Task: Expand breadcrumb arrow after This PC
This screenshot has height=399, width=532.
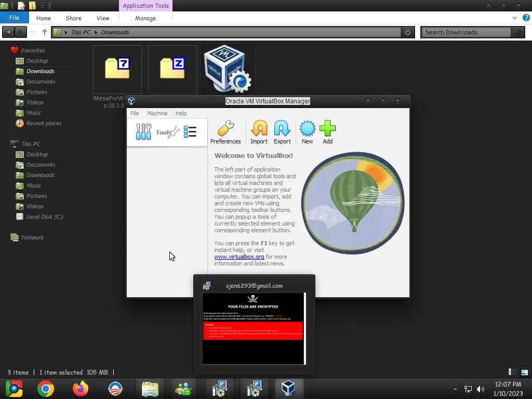Action: coord(96,32)
